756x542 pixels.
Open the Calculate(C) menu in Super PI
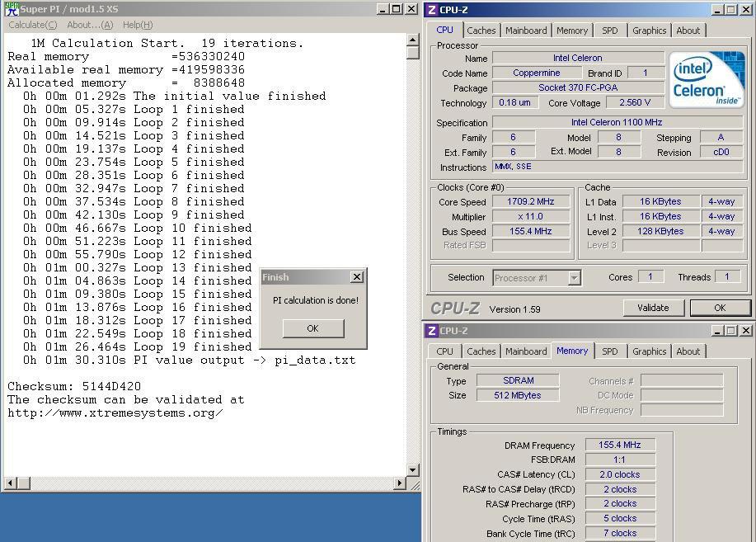(33, 25)
